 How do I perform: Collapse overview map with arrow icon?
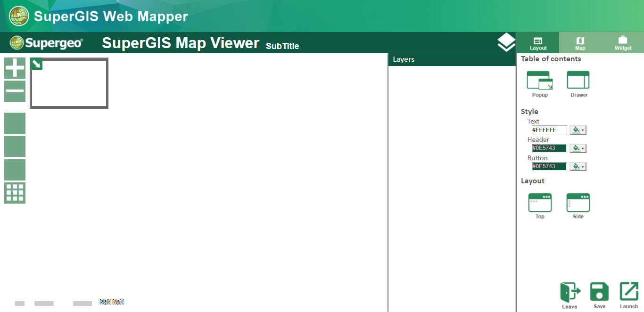click(36, 64)
